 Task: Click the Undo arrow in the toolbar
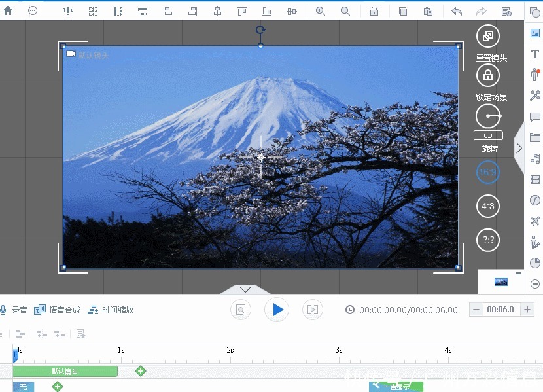coord(457,11)
